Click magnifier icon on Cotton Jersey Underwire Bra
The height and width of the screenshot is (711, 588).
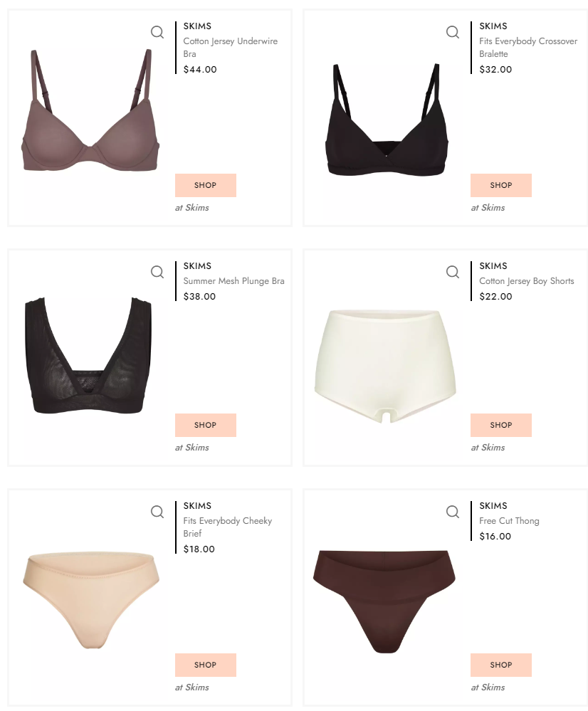click(157, 32)
